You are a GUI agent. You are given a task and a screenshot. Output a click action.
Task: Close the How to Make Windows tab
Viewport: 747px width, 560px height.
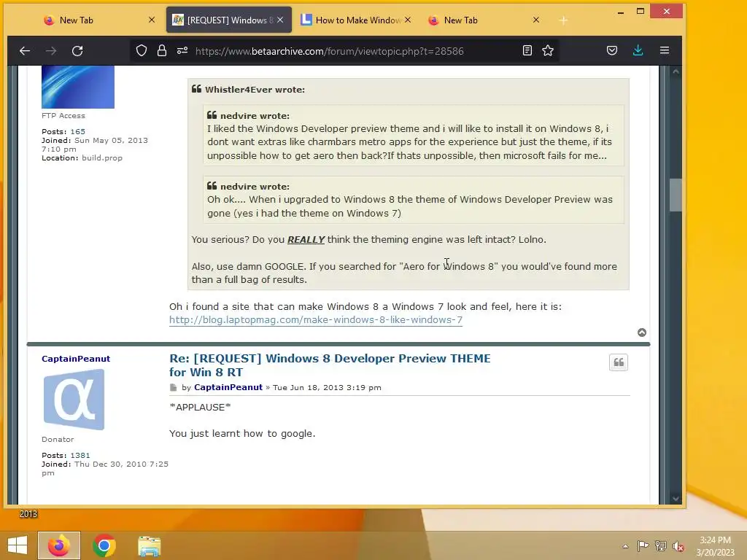click(x=408, y=20)
